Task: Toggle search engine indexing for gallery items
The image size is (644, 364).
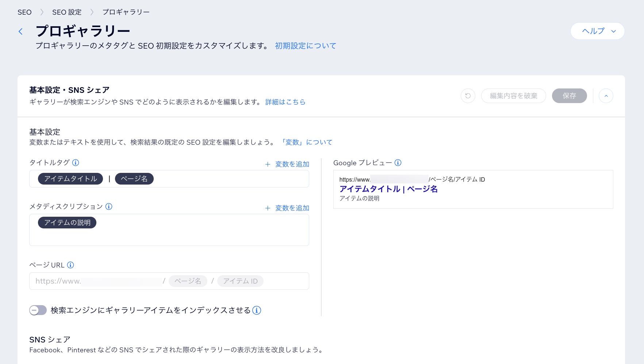Action: tap(38, 310)
